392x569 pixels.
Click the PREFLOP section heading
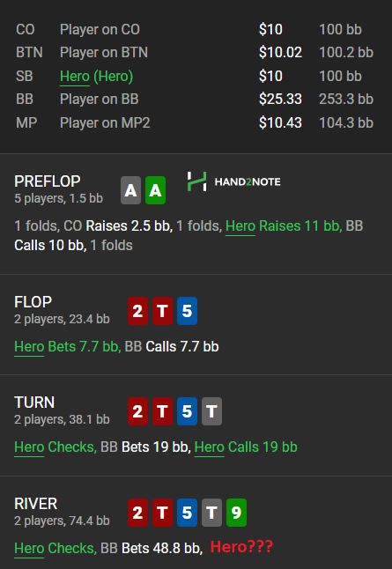[48, 181]
